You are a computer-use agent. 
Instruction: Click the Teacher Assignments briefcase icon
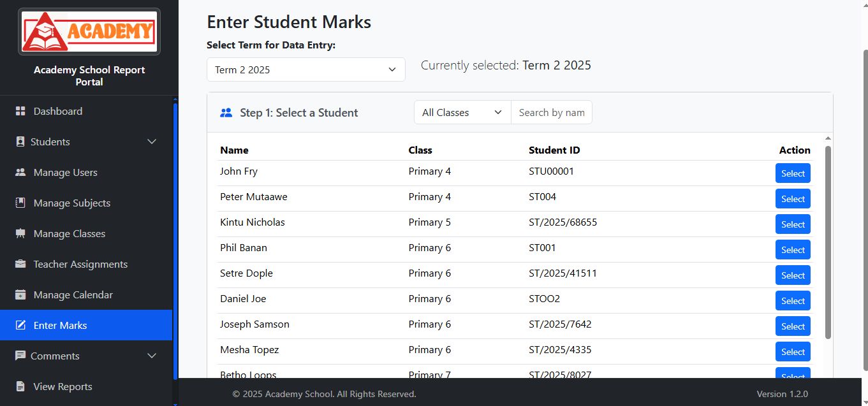(x=20, y=264)
